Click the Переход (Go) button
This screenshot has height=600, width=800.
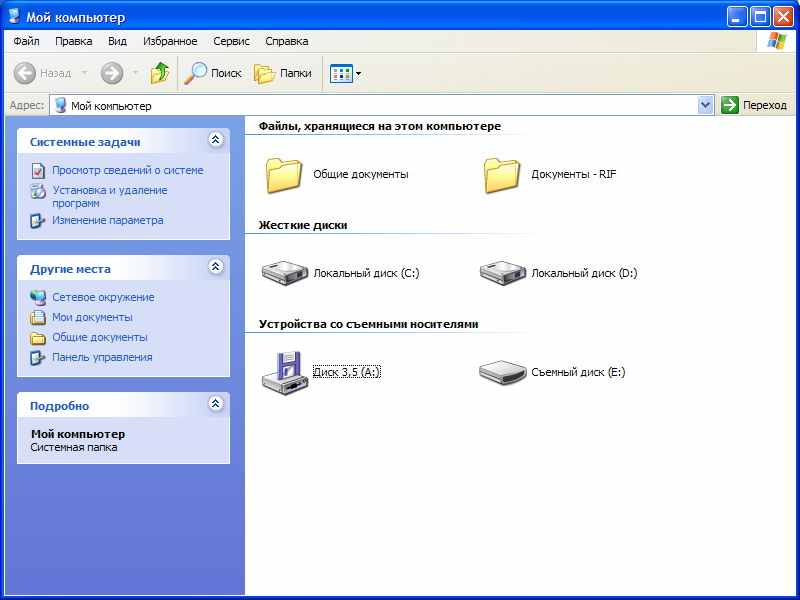(x=754, y=105)
